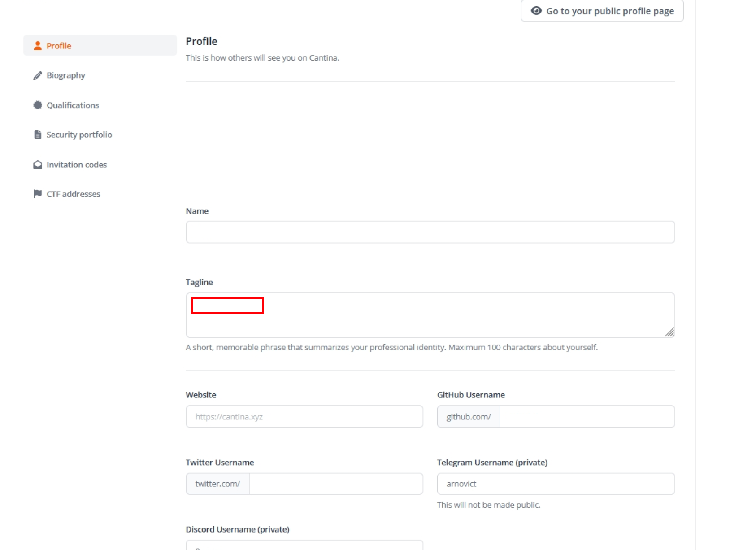This screenshot has width=756, height=550.
Task: Click the Website URL input field
Action: (304, 417)
